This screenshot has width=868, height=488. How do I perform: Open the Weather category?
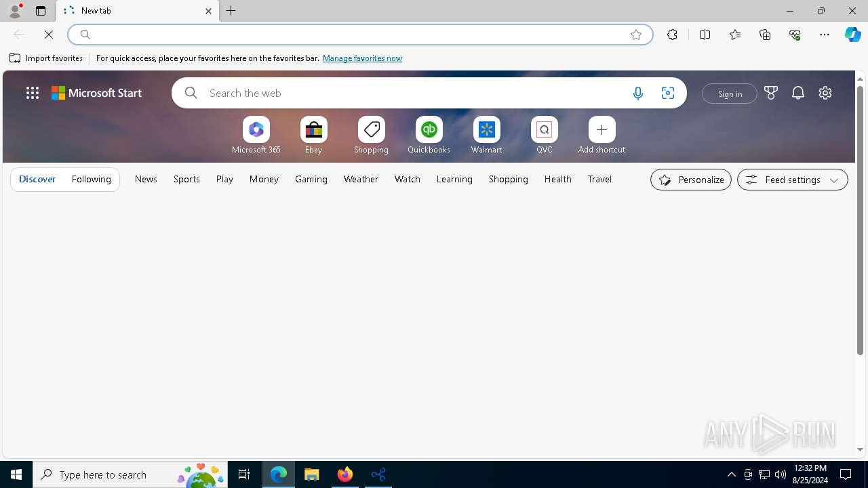coord(361,179)
